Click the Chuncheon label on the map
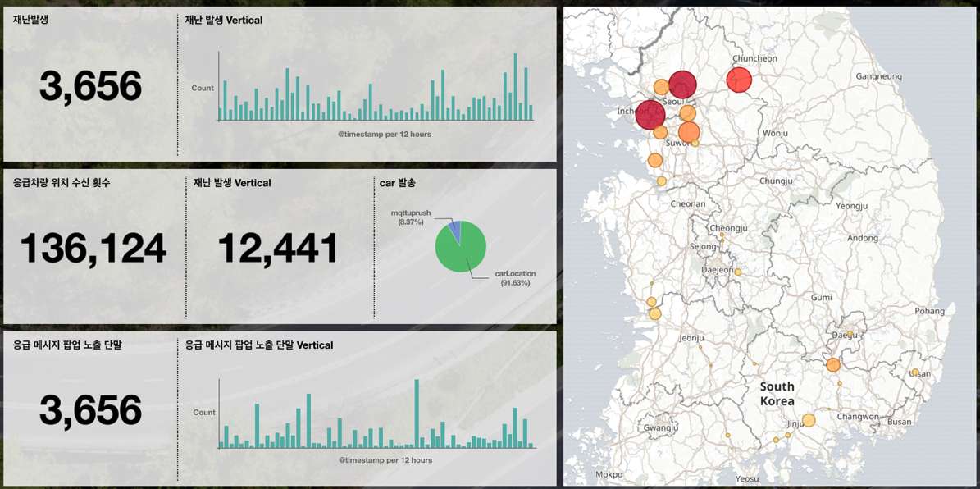The width and height of the screenshot is (980, 489). coord(754,58)
